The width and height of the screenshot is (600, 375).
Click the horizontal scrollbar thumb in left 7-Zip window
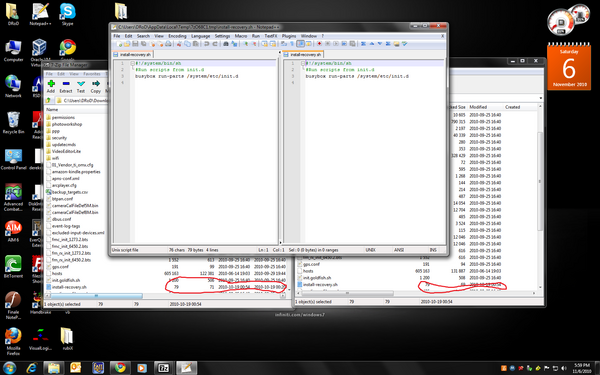click(96, 296)
